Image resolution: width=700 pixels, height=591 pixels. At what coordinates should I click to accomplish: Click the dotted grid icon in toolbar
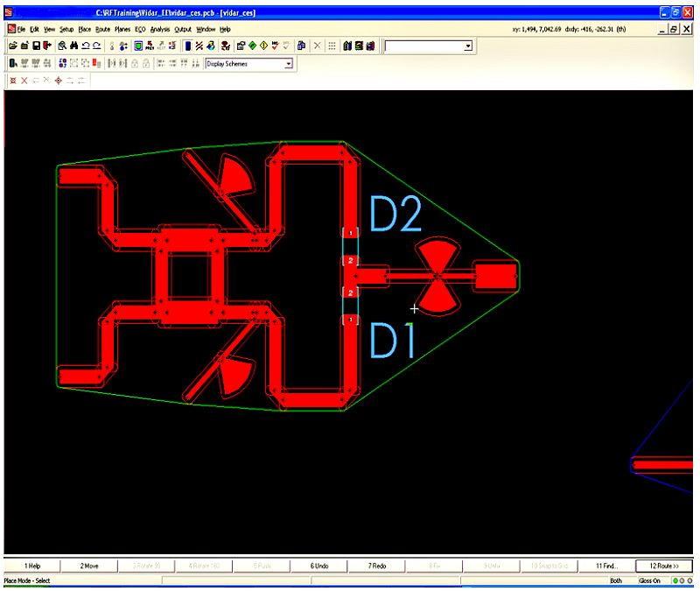[x=332, y=46]
